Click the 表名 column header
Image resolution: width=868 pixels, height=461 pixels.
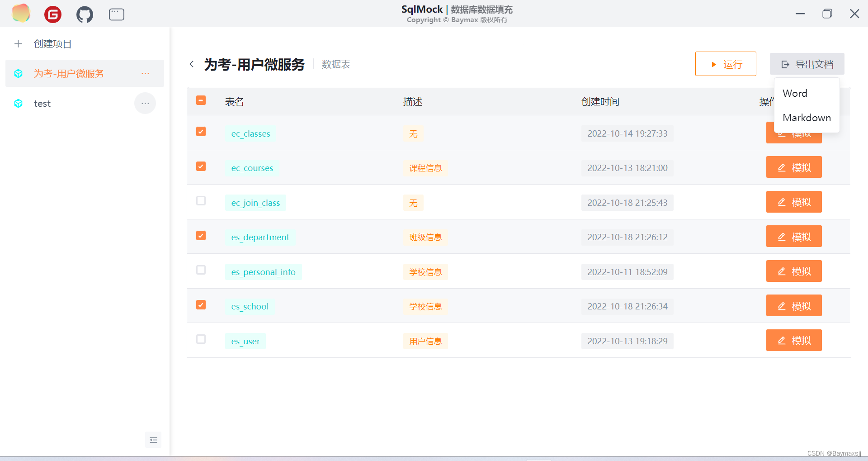point(235,101)
